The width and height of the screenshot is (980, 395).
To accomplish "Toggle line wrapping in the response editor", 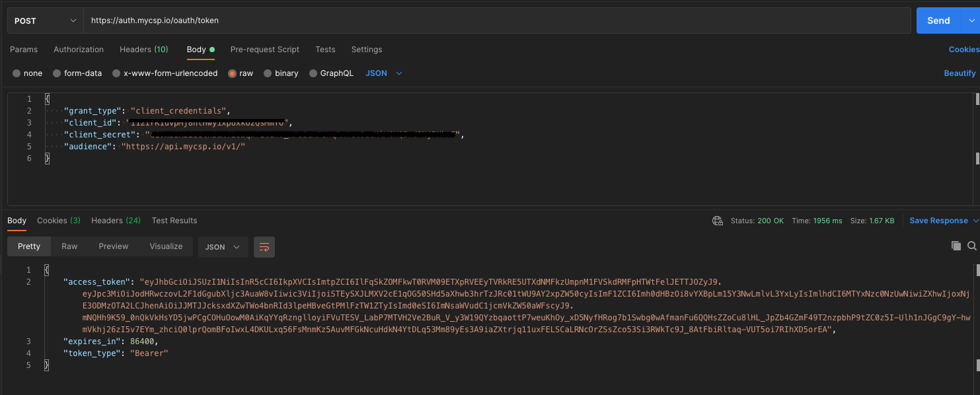I will point(264,246).
